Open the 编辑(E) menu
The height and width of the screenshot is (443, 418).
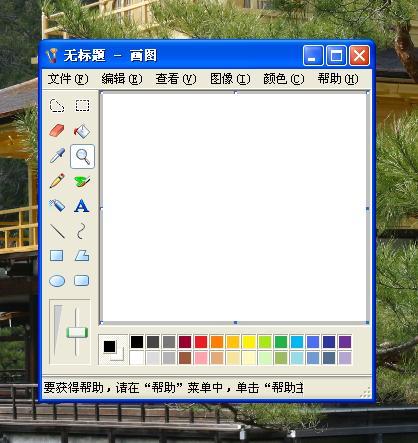click(122, 79)
